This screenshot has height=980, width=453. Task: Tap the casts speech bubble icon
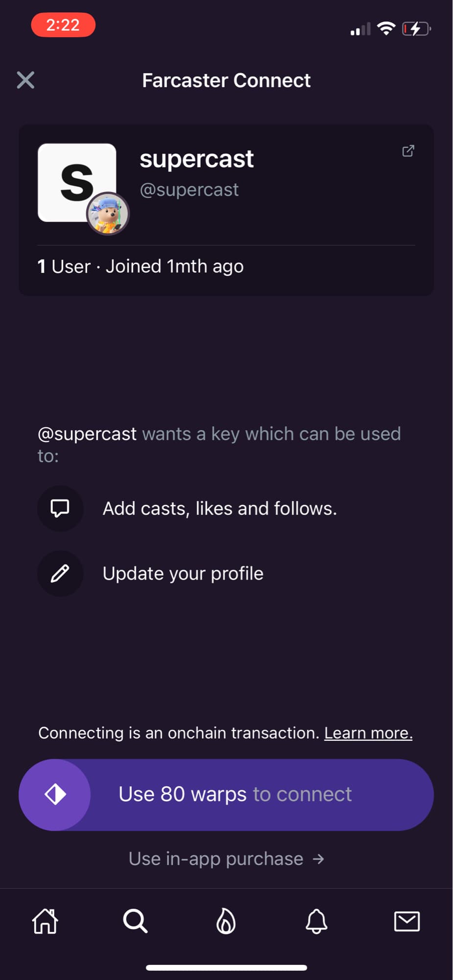(60, 509)
